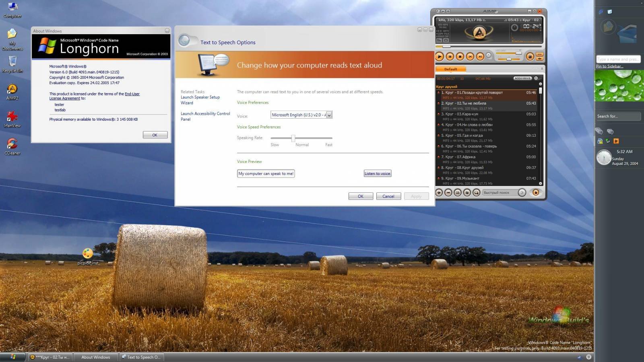Viewport: 644px width, 362px height.
Task: Launch CCleaner from the desktop
Action: coord(12,146)
